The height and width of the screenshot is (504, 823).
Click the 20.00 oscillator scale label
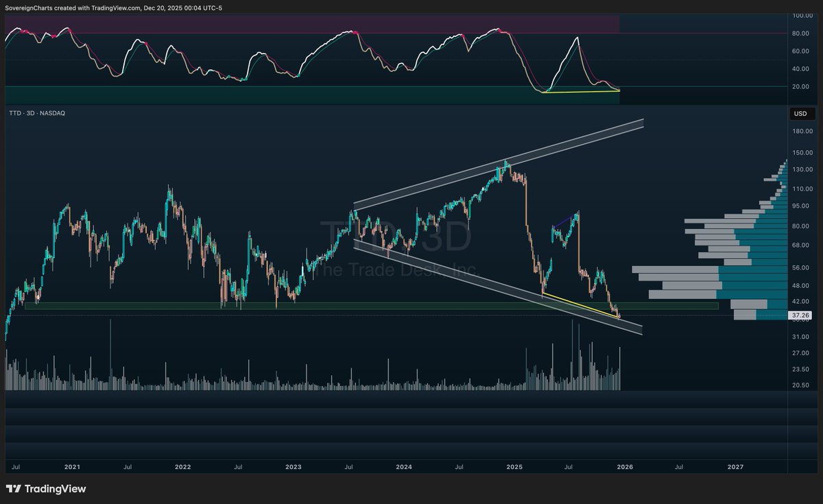click(x=800, y=87)
